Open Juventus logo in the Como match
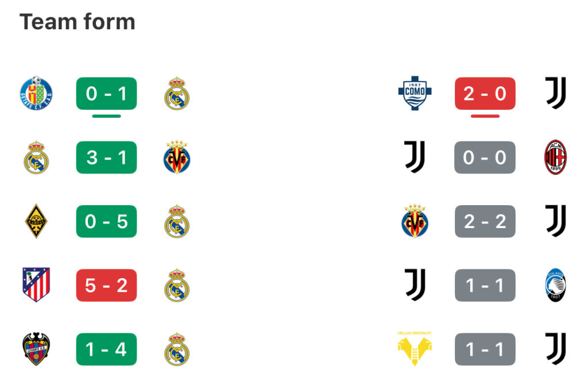The width and height of the screenshot is (588, 389). (x=555, y=93)
